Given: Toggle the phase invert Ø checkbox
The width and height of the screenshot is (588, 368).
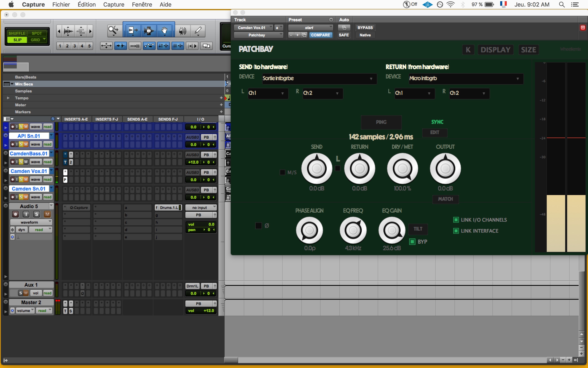Looking at the screenshot, I should pyautogui.click(x=258, y=226).
